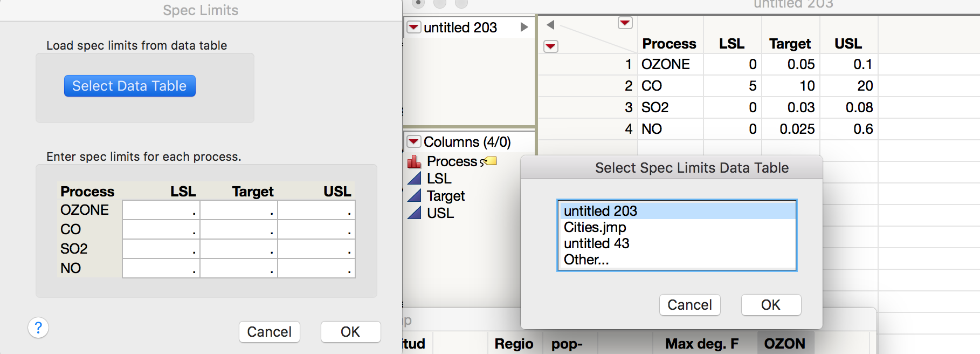Open the rows red triangle menu in table corner
The image size is (980, 354).
click(550, 46)
